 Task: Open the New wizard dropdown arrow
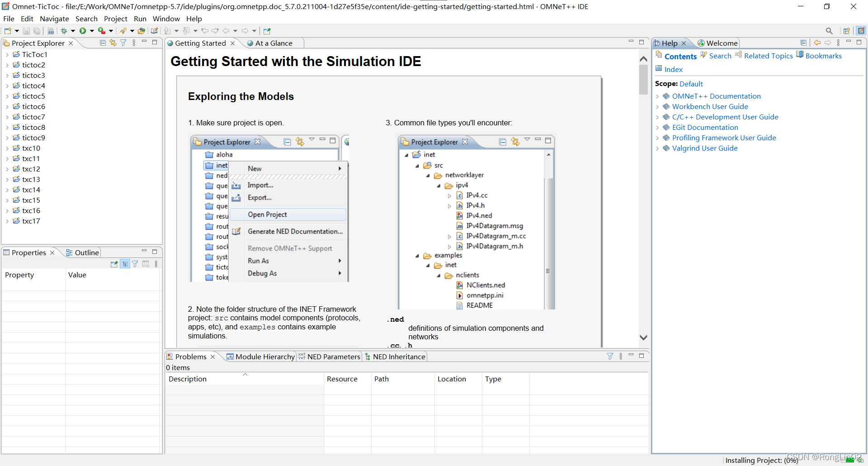(x=17, y=31)
